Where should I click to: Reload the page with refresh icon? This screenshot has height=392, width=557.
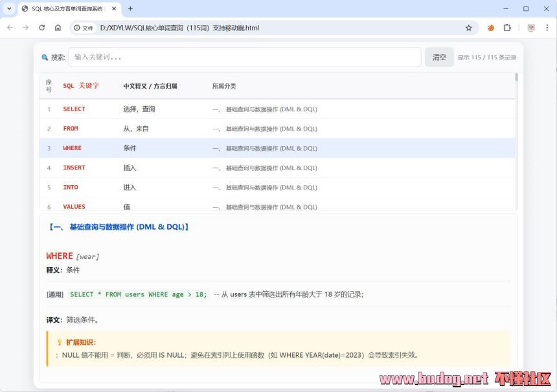[x=42, y=28]
